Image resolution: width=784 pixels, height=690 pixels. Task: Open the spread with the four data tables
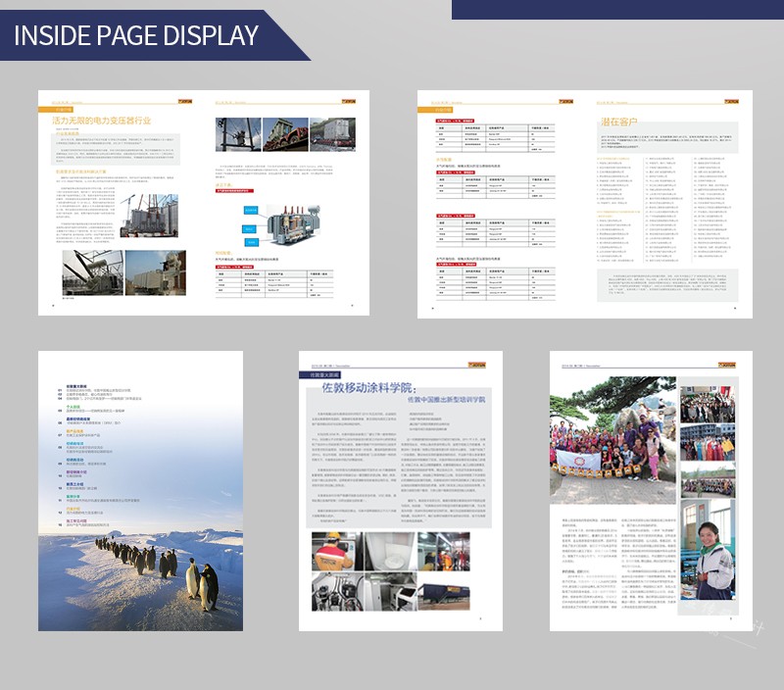tap(585, 204)
